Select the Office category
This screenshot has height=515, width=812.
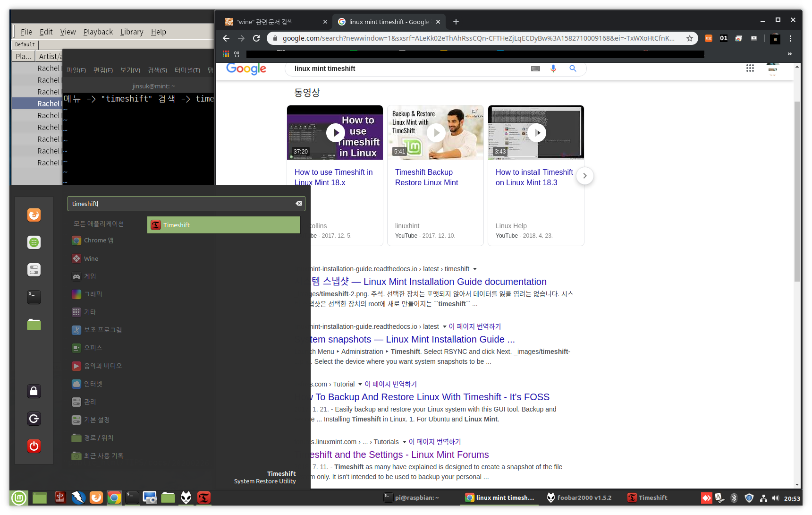point(87,348)
